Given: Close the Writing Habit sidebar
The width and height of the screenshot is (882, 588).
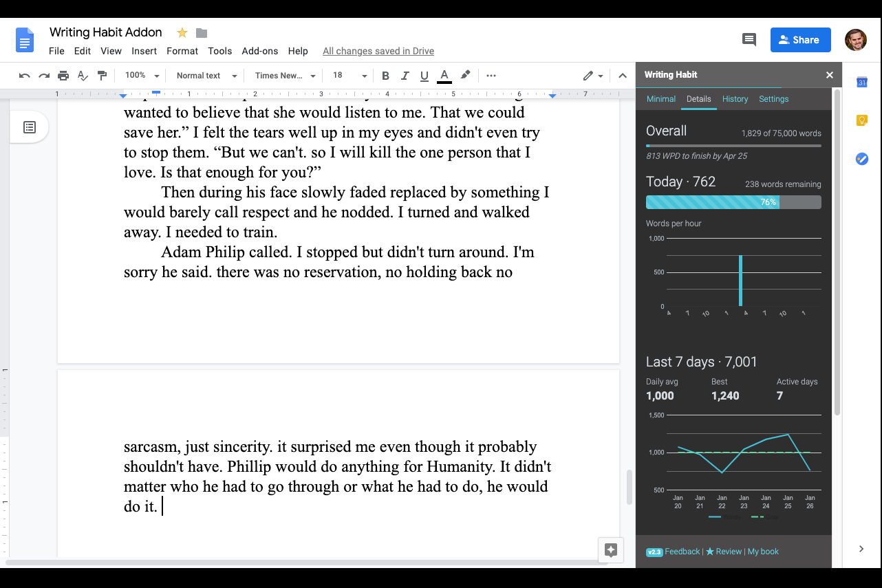Looking at the screenshot, I should [830, 75].
